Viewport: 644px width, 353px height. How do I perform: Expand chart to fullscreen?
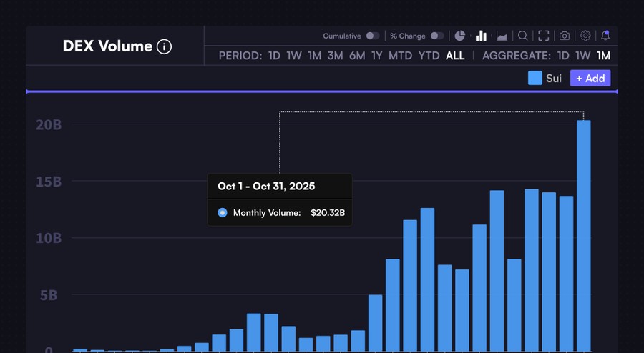pyautogui.click(x=543, y=36)
